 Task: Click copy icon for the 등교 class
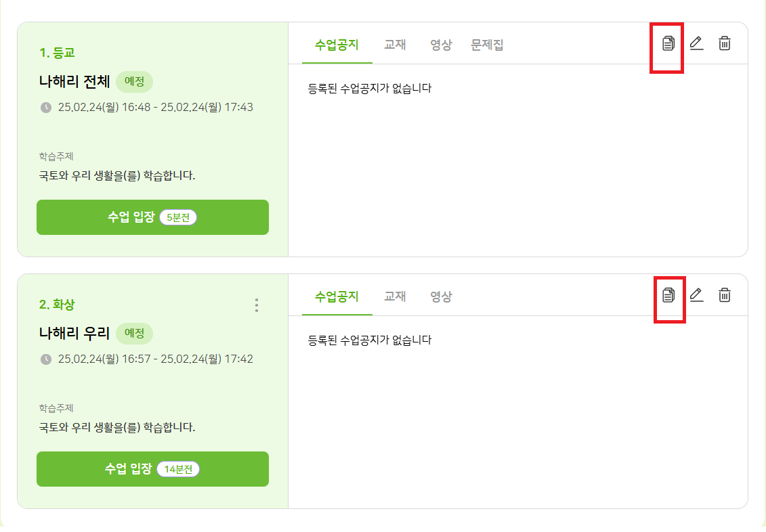point(668,44)
